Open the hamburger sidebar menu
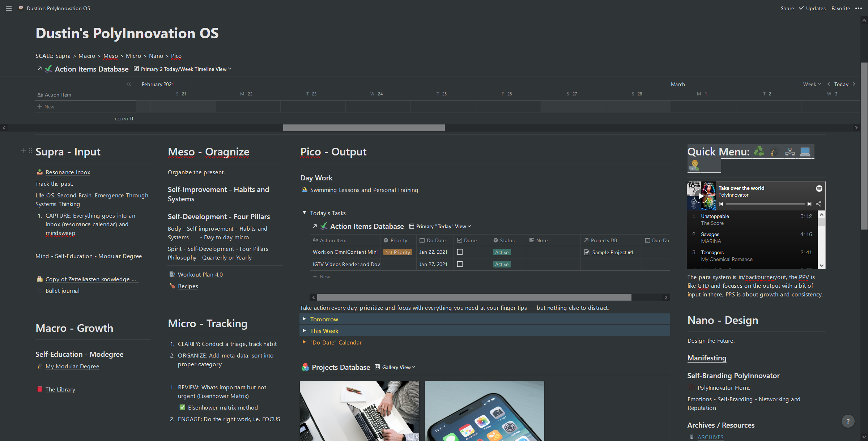This screenshot has width=868, height=441. pos(9,8)
